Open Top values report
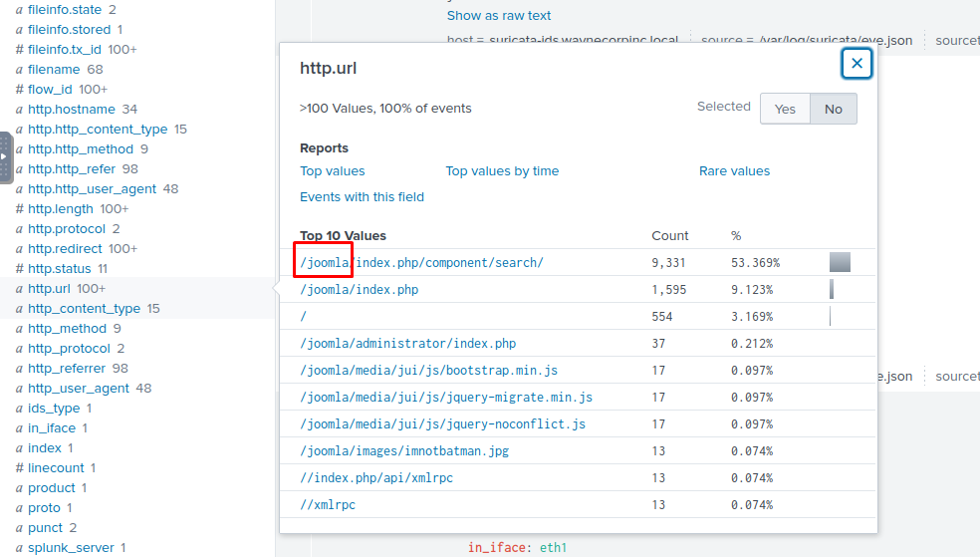This screenshot has height=557, width=980. tap(332, 170)
